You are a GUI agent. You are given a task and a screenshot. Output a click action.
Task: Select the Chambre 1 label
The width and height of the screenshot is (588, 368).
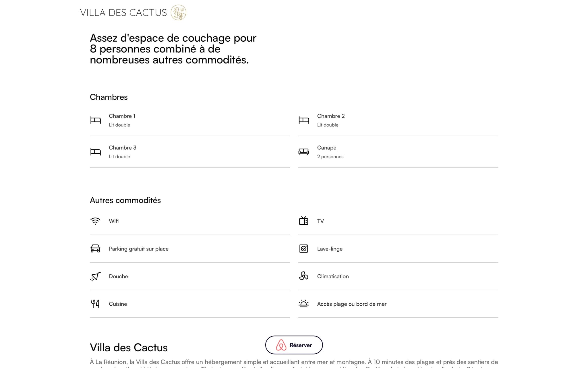click(122, 116)
